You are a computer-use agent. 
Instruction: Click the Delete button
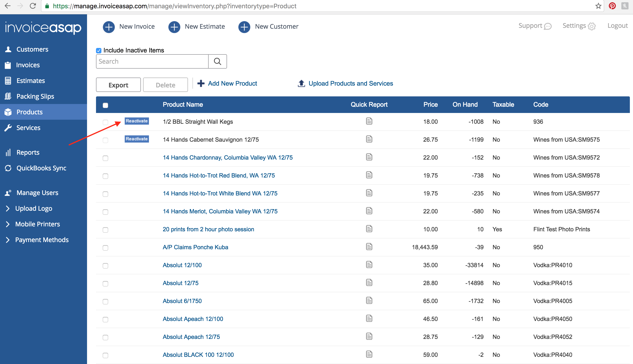(165, 85)
